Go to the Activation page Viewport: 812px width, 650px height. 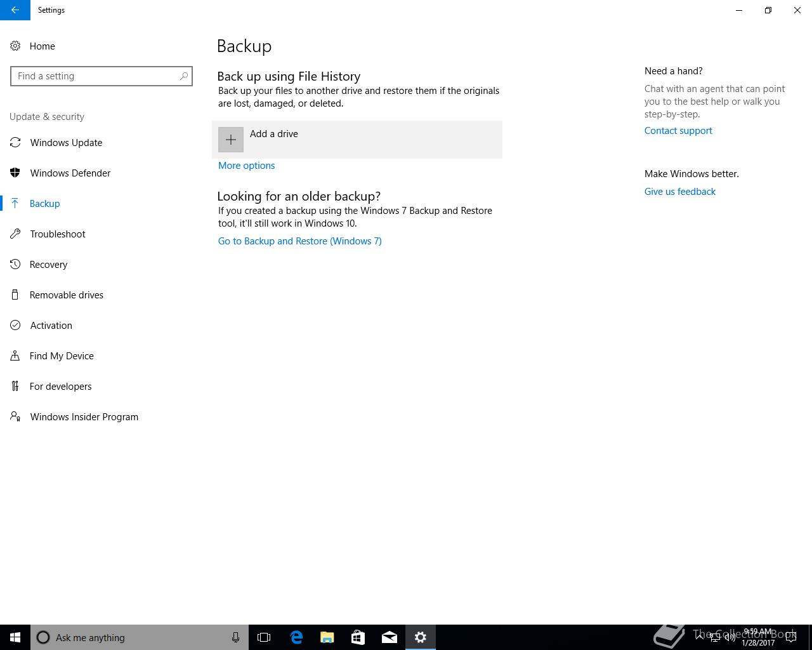point(51,326)
